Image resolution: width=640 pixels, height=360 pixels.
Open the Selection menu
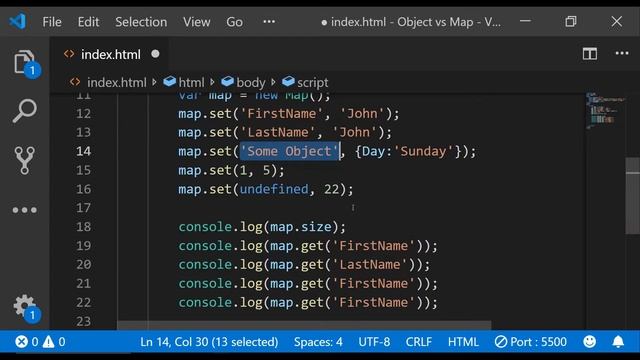tap(141, 22)
